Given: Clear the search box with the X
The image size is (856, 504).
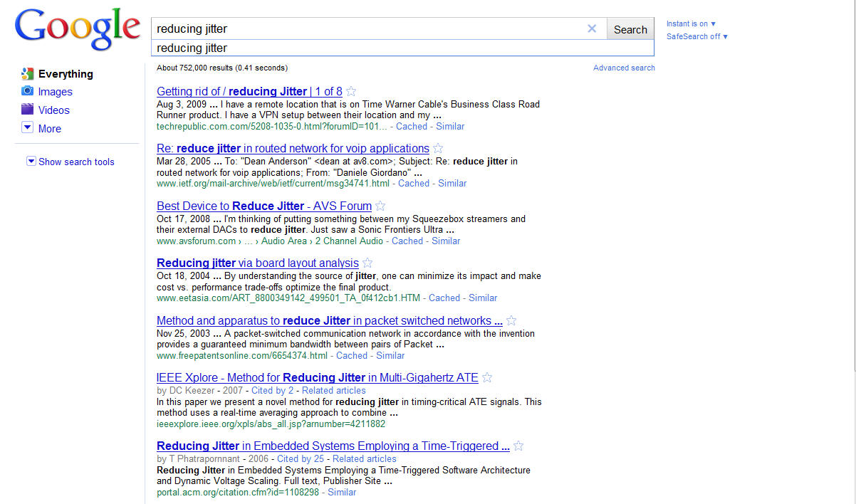Looking at the screenshot, I should tap(592, 29).
